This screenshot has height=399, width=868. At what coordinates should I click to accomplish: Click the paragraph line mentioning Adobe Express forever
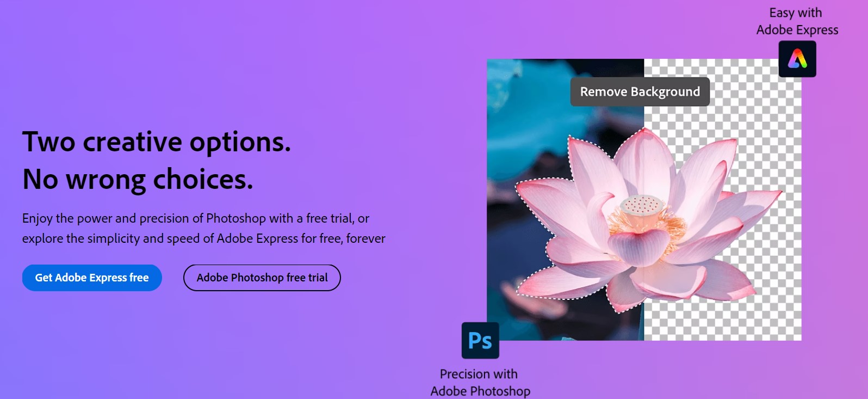point(204,238)
